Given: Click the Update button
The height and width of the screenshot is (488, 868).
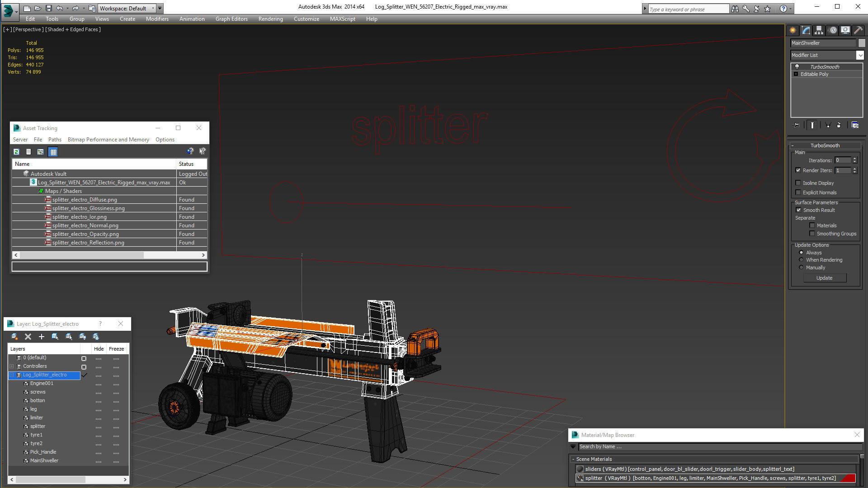Looking at the screenshot, I should pyautogui.click(x=824, y=278).
